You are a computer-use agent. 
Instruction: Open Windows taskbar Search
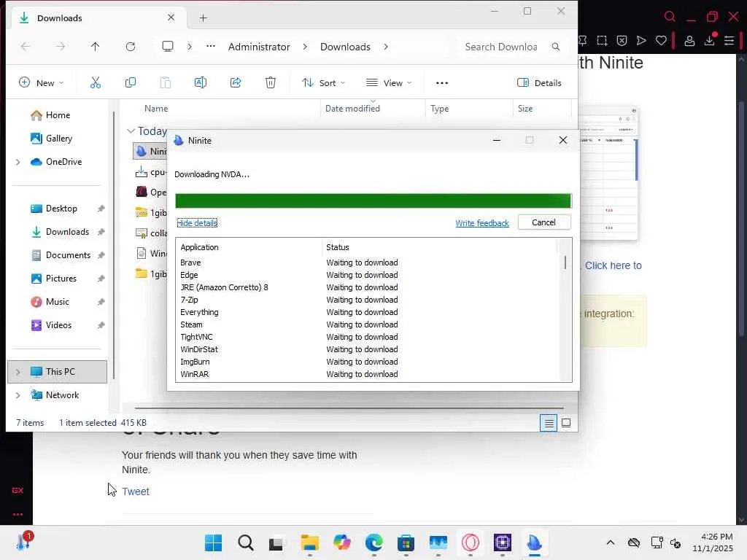click(246, 542)
